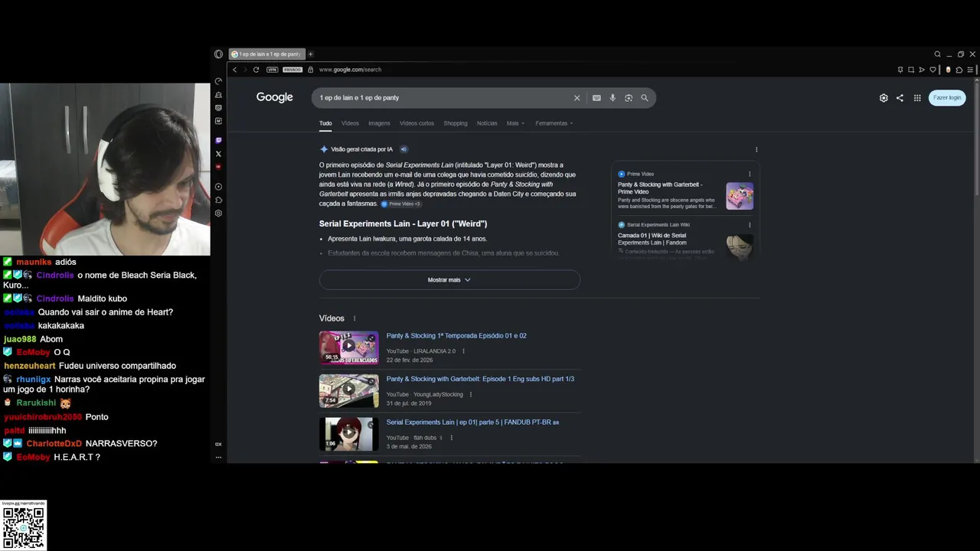
Task: Switch to the Imagens tab
Action: pyautogui.click(x=379, y=123)
